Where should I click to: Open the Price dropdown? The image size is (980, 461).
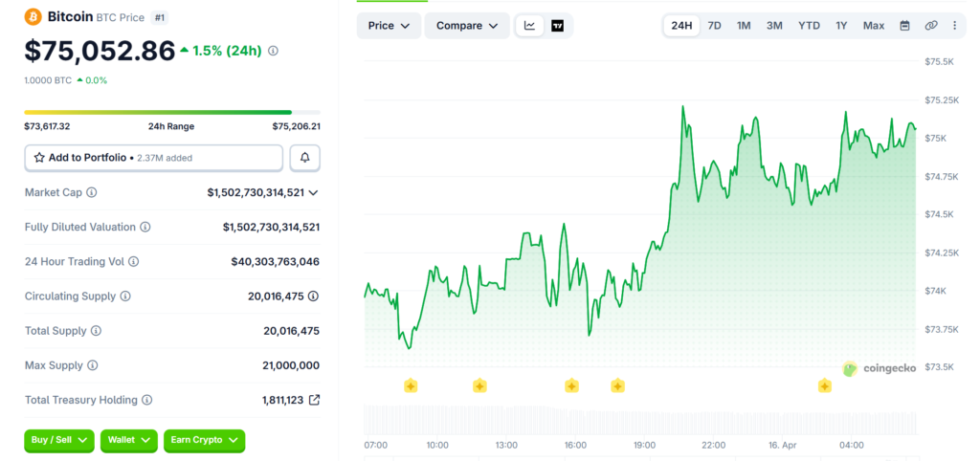pyautogui.click(x=389, y=26)
